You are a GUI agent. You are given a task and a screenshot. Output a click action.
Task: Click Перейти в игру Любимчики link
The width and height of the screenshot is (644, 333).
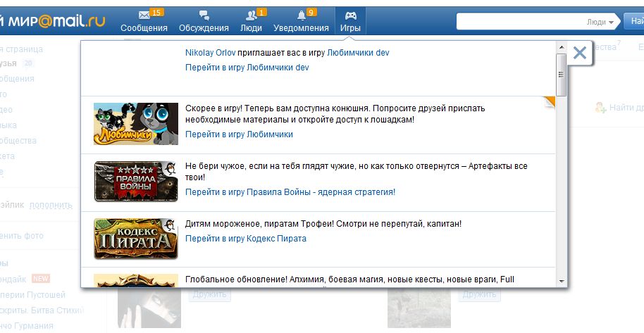pyautogui.click(x=239, y=134)
